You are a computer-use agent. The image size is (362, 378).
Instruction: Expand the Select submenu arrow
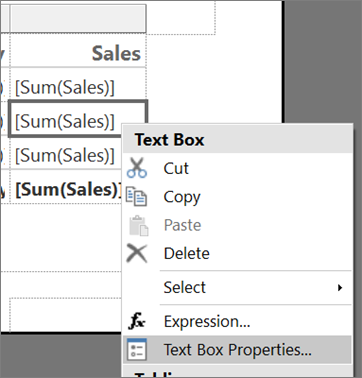tap(340, 287)
